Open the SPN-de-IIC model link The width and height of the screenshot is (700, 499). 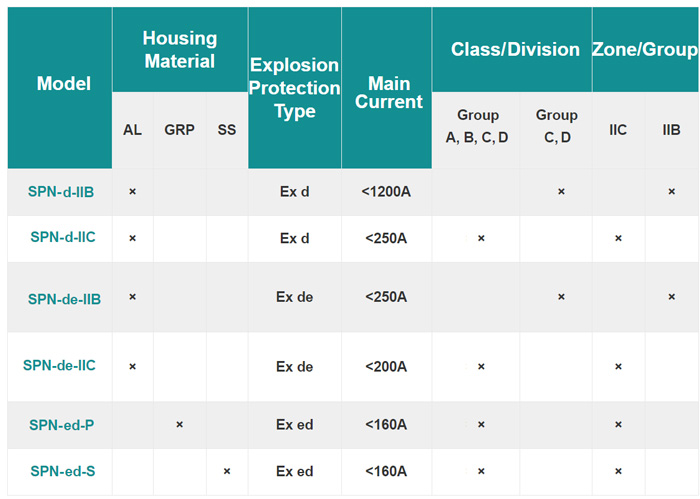[x=59, y=366]
